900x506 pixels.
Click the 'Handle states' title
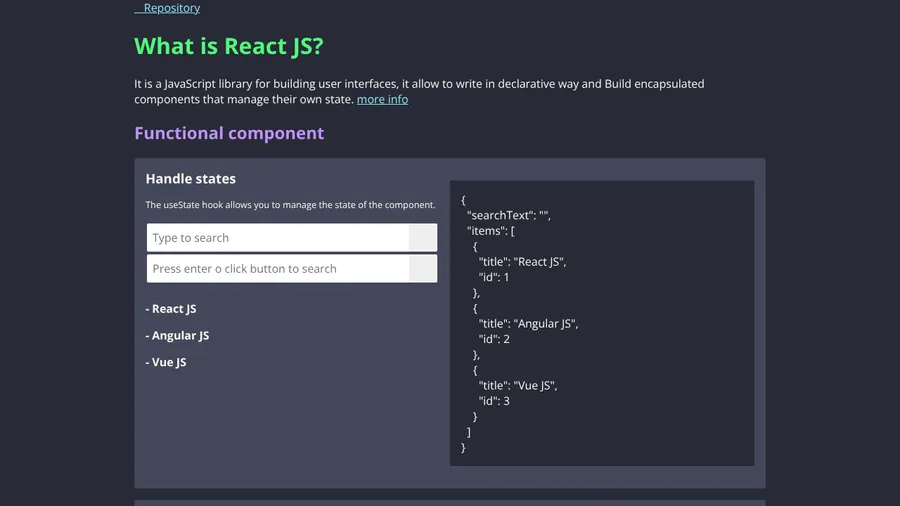coord(191,178)
